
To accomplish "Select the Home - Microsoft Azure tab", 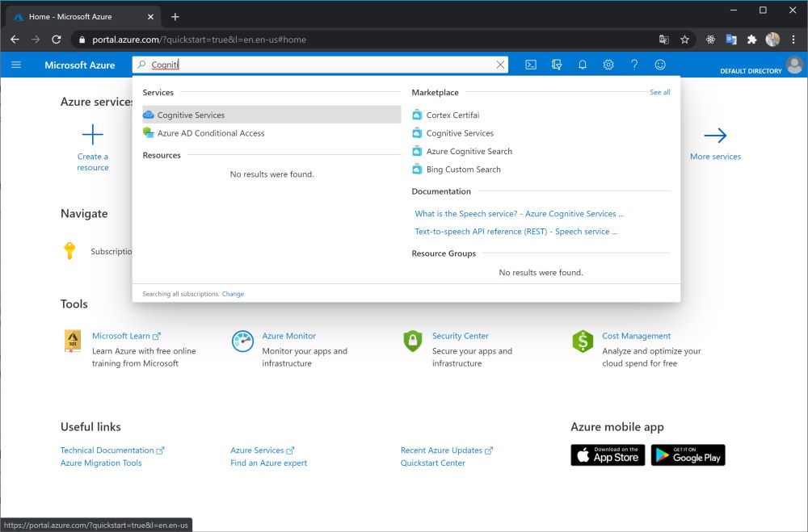I will click(82, 17).
